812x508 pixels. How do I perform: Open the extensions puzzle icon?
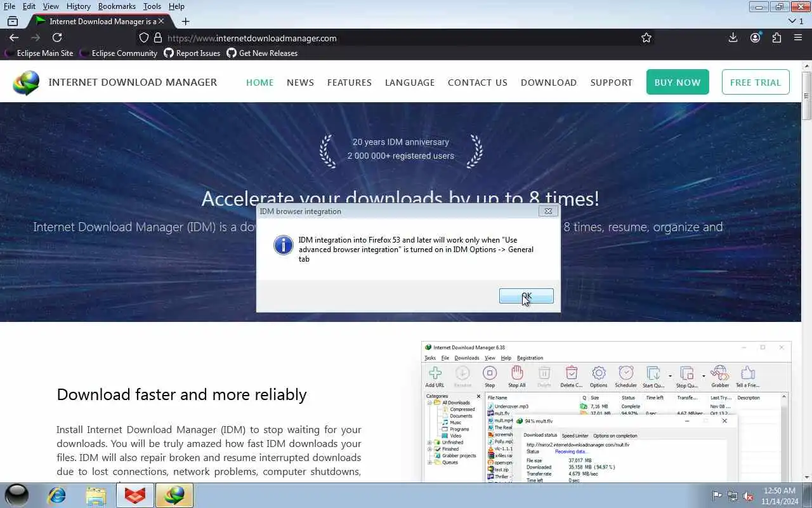(x=776, y=38)
